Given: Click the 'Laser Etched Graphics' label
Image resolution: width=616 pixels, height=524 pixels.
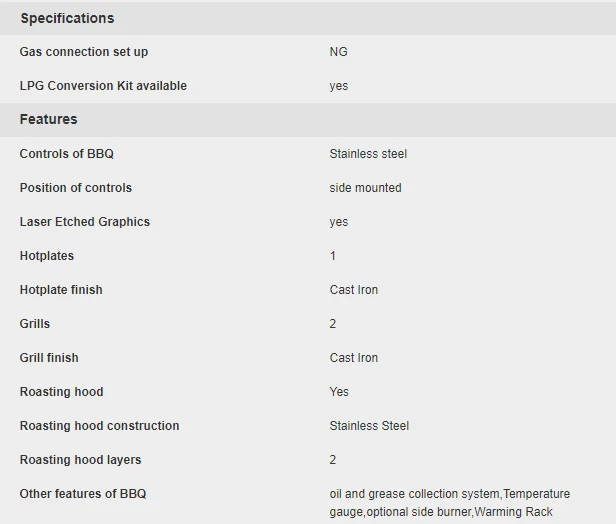Looking at the screenshot, I should (x=85, y=222).
